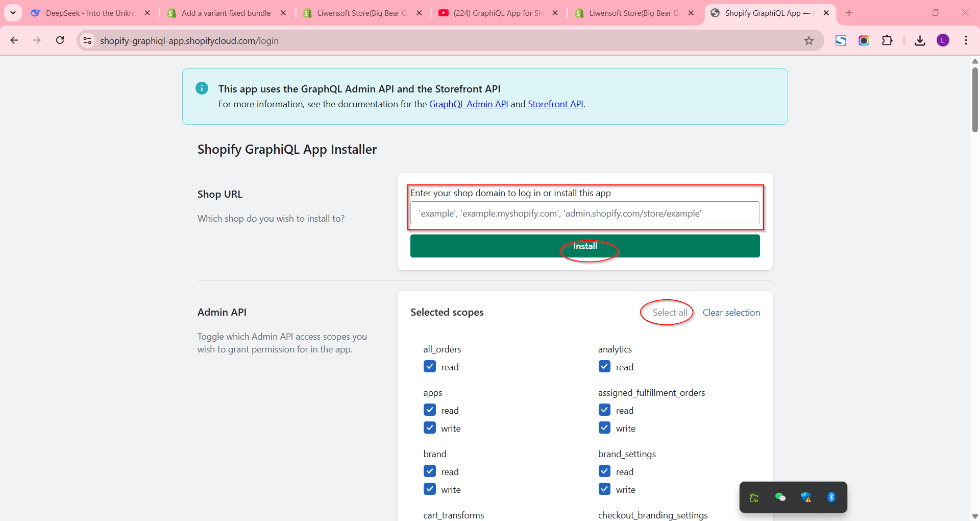980x521 pixels.
Task: Toggle apps write checkbox
Action: [x=430, y=428]
